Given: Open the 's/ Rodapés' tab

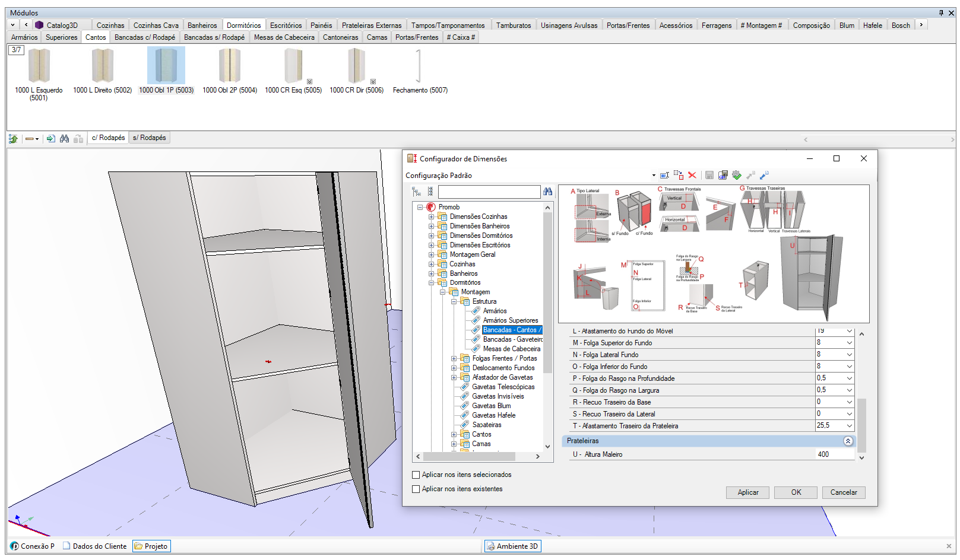Looking at the screenshot, I should [149, 138].
